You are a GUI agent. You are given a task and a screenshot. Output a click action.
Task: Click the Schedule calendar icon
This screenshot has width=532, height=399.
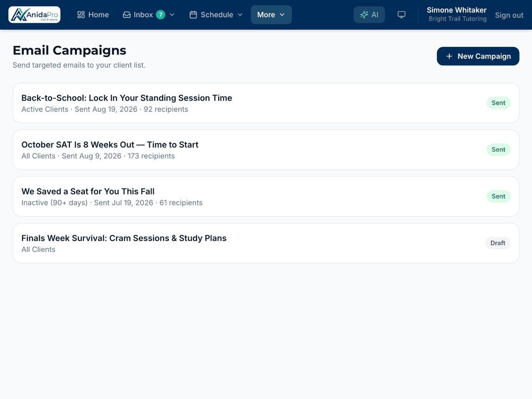click(193, 14)
